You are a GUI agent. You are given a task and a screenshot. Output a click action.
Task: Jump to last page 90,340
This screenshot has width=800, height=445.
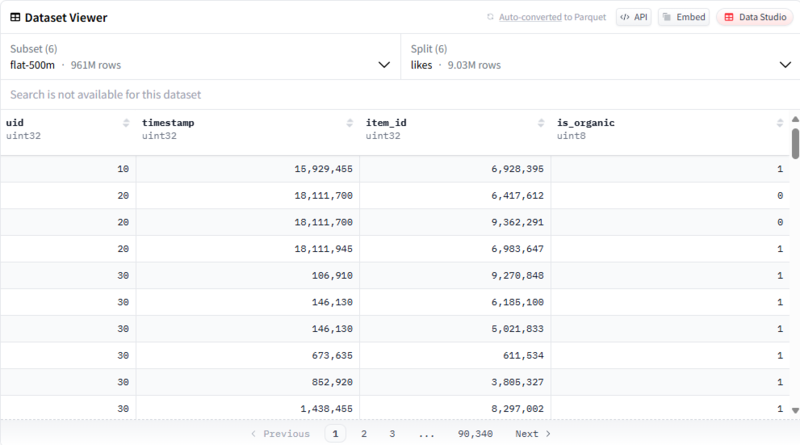click(x=475, y=434)
